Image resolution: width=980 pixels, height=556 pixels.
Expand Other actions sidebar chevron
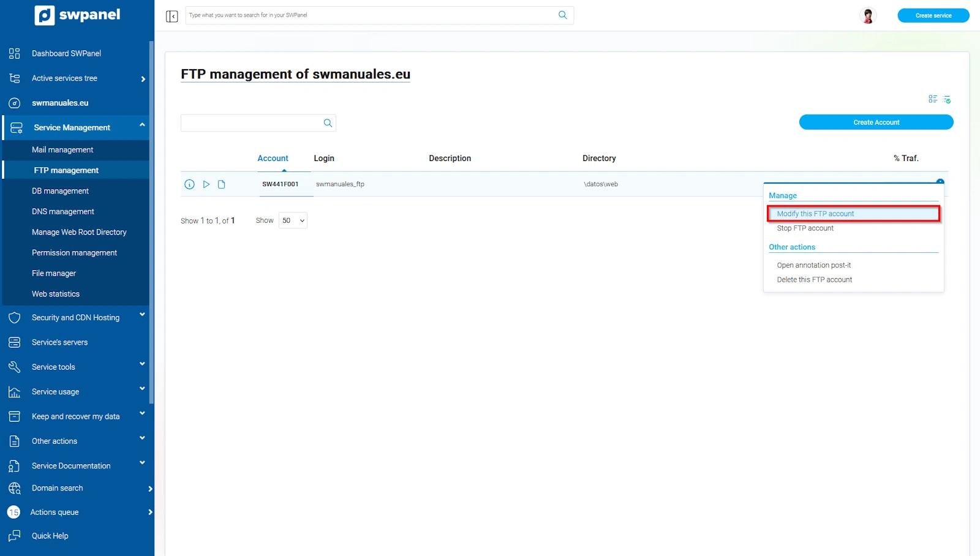142,438
